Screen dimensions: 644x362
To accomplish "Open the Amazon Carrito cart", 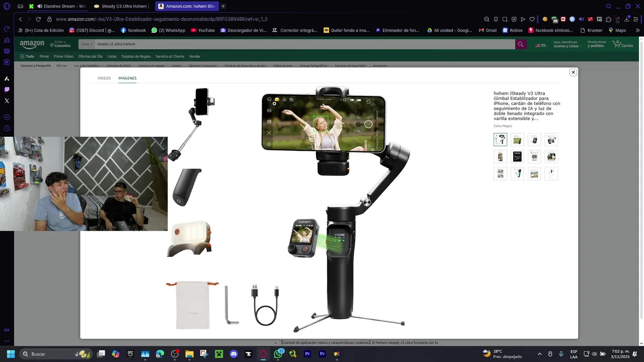I will point(623,44).
